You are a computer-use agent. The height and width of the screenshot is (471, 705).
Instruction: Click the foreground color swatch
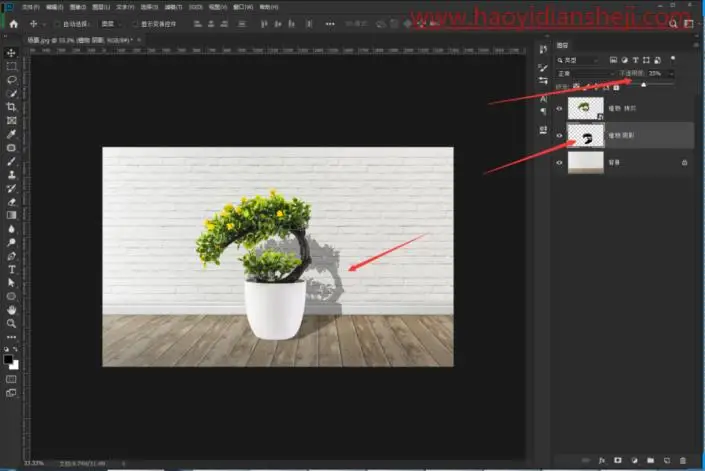pyautogui.click(x=8, y=360)
